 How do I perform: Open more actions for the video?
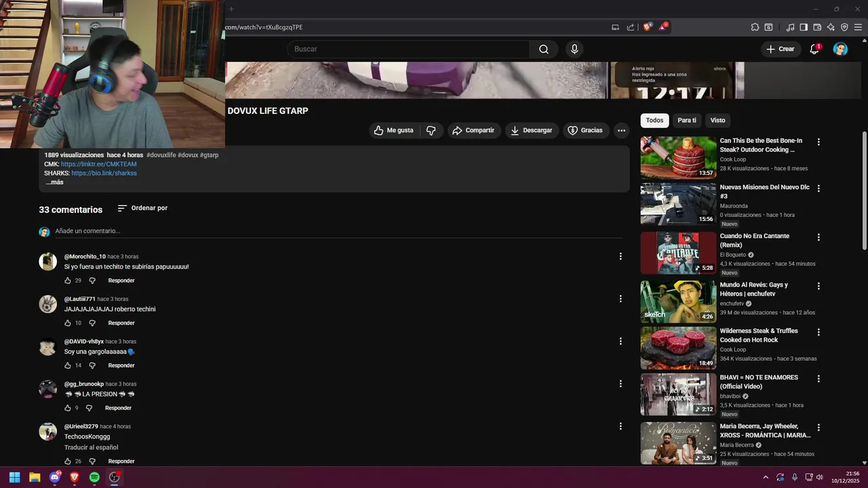tap(621, 130)
